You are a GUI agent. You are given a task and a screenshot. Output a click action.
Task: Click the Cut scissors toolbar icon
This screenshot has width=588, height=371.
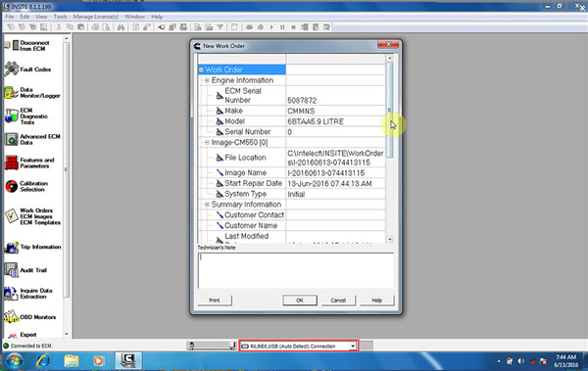pos(59,27)
